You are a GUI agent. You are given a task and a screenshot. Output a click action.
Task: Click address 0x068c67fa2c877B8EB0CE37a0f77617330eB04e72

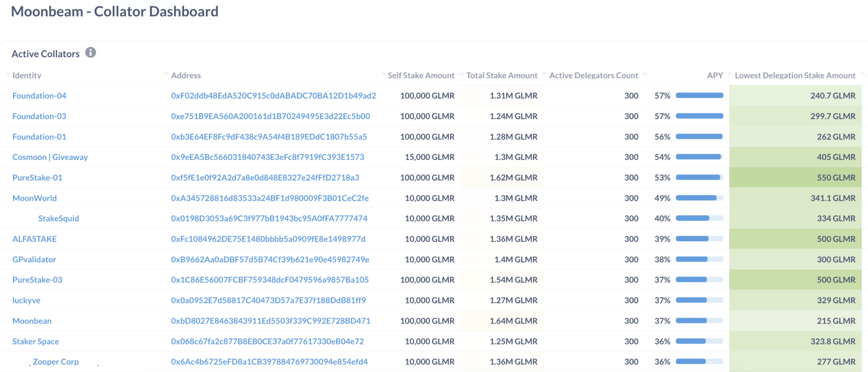pyautogui.click(x=267, y=341)
